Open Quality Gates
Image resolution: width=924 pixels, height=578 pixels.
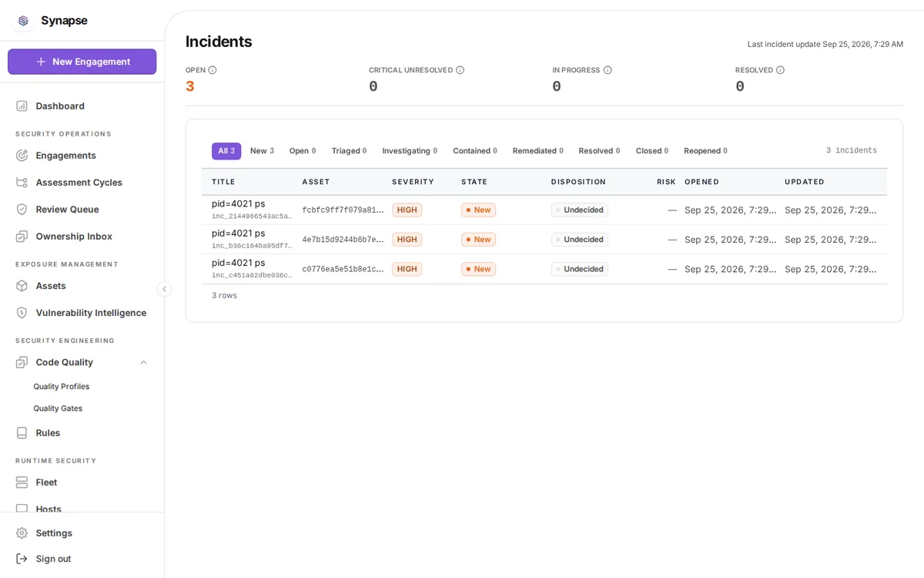pyautogui.click(x=58, y=408)
